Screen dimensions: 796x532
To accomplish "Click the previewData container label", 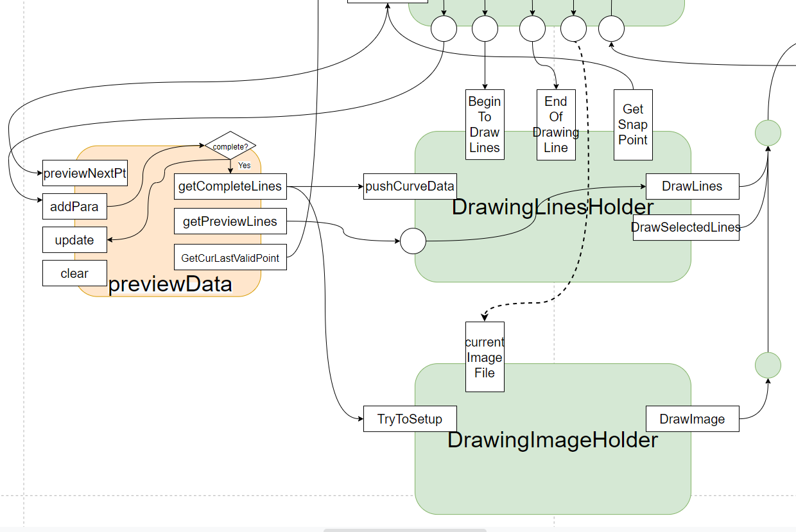I will tap(170, 284).
